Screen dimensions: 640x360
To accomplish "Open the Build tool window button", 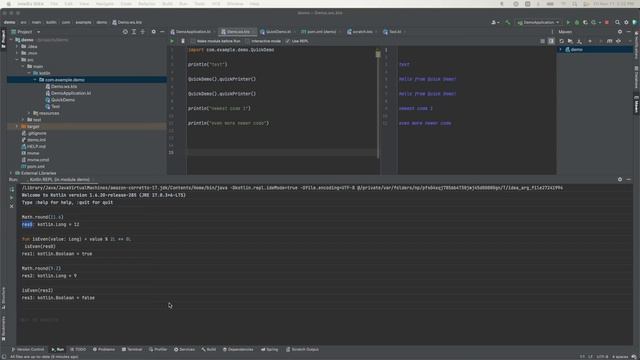I will [209, 350].
